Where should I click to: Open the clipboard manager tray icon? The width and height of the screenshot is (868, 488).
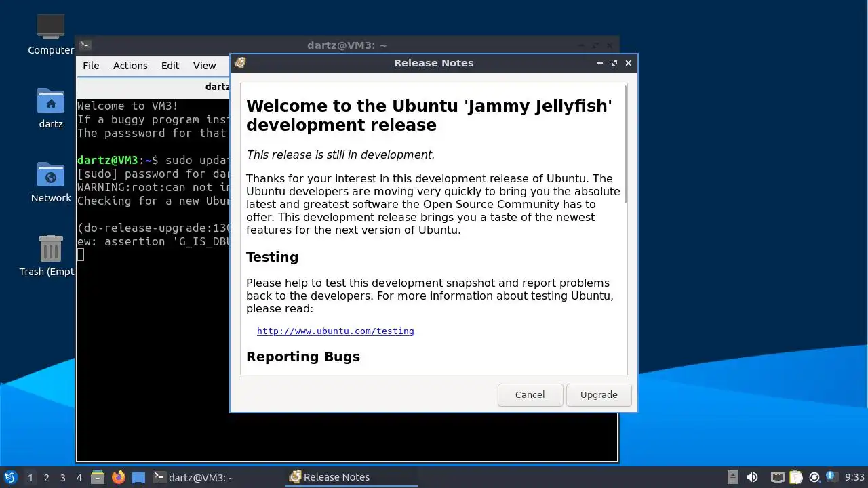click(796, 477)
